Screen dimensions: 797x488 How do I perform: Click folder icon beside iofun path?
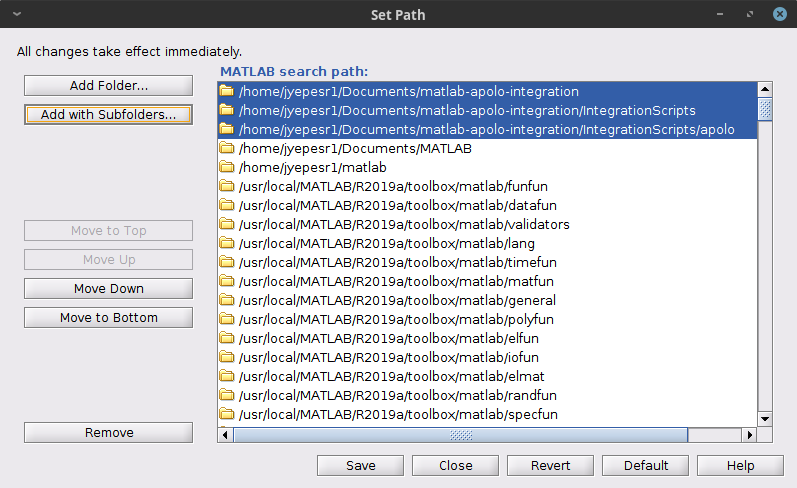click(x=227, y=356)
